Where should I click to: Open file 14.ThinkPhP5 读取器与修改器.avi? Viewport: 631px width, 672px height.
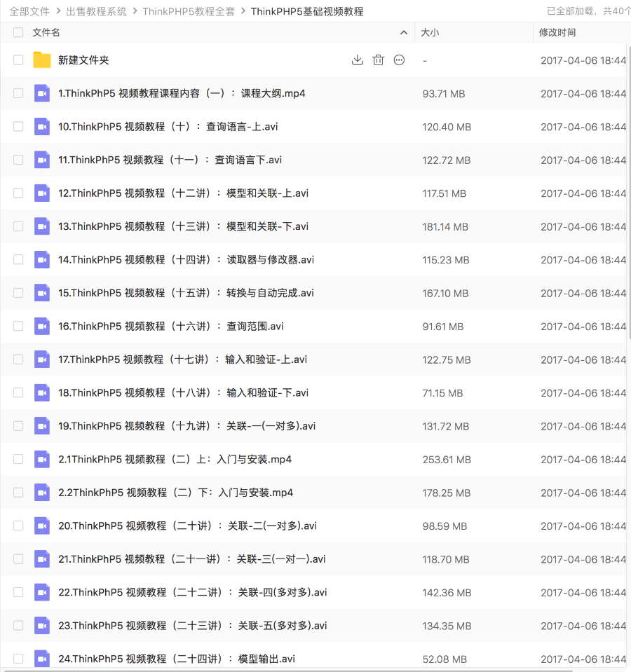(x=186, y=260)
